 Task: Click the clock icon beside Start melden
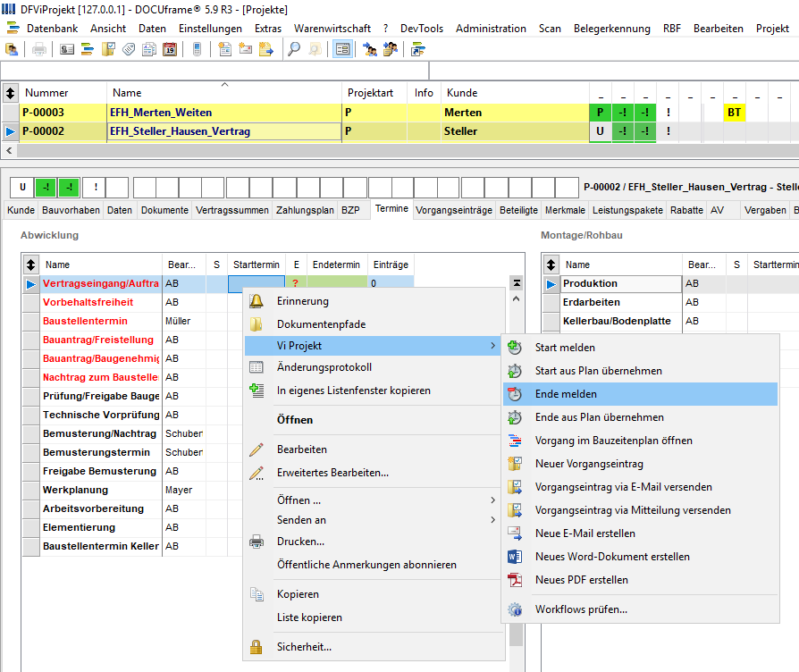(x=515, y=348)
